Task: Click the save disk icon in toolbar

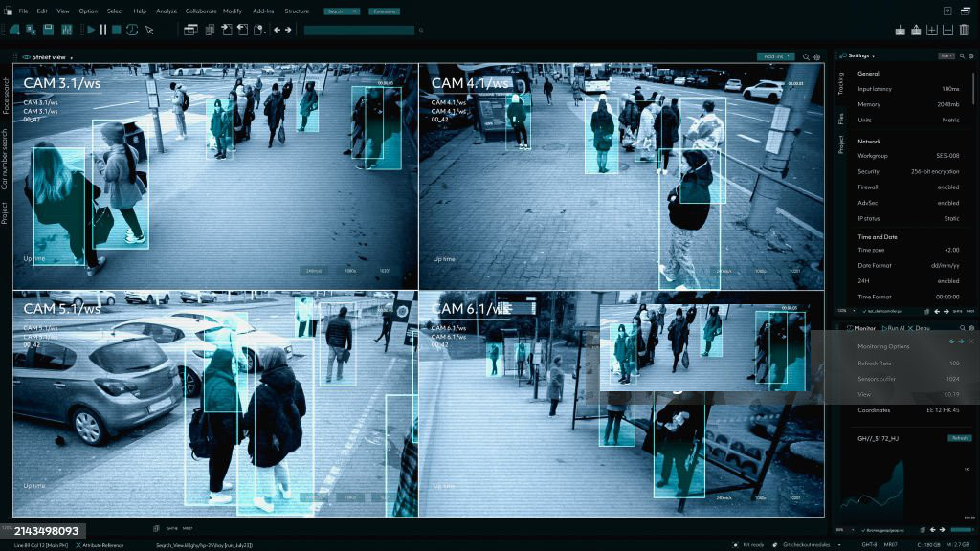Action: pyautogui.click(x=48, y=30)
